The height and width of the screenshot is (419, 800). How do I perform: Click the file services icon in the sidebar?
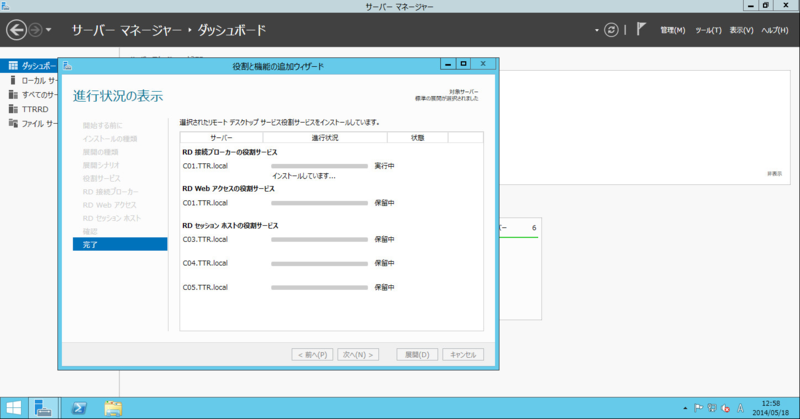13,123
